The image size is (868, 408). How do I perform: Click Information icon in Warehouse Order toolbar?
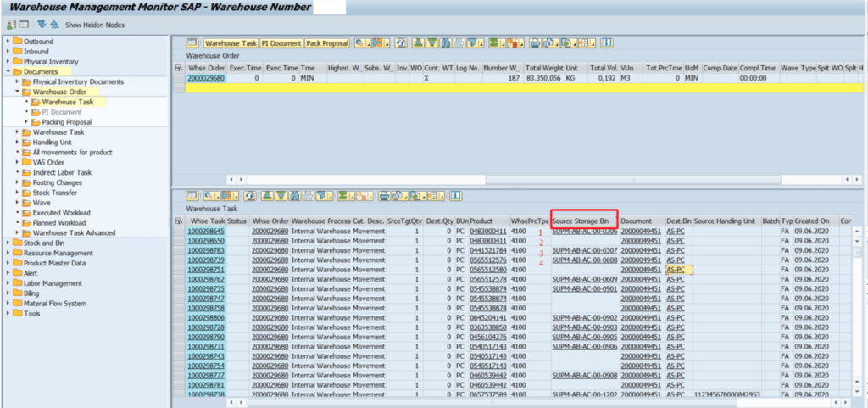[x=607, y=42]
